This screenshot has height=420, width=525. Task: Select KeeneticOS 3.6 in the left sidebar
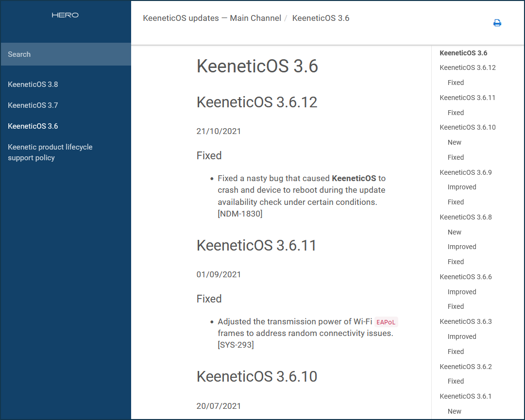point(33,126)
